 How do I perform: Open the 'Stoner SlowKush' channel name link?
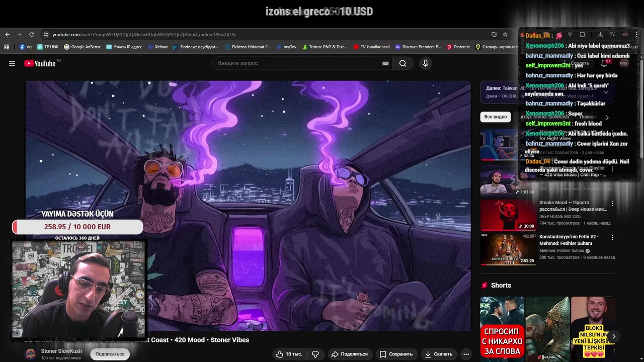tap(61, 351)
